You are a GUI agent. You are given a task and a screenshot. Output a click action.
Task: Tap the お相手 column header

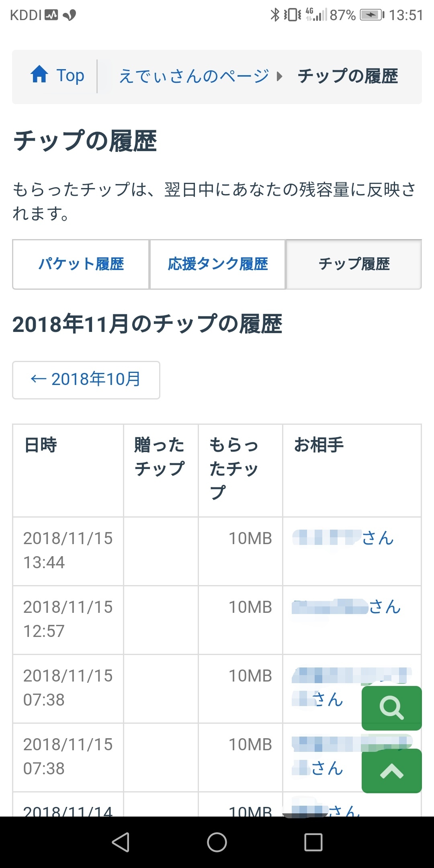(x=319, y=445)
